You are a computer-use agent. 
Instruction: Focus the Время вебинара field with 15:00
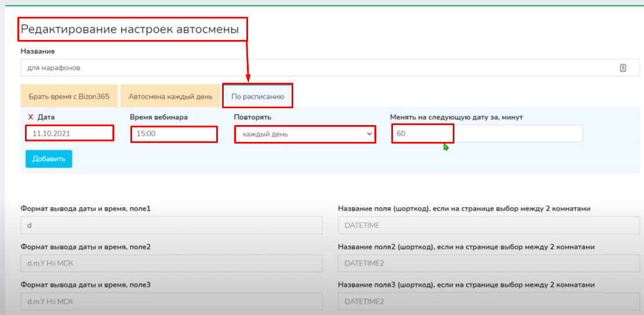[174, 134]
